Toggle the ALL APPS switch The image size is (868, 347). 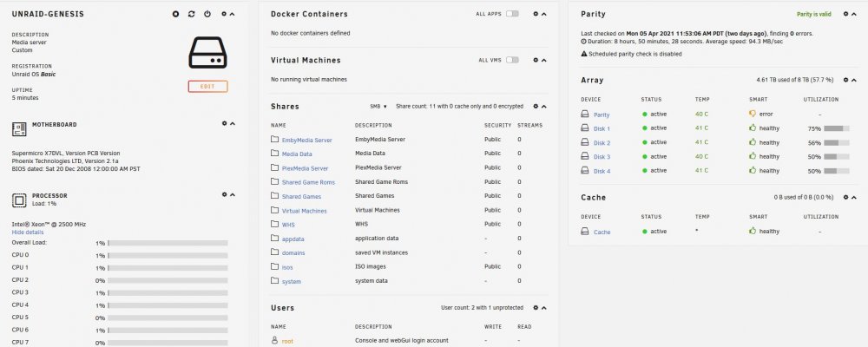tap(512, 14)
